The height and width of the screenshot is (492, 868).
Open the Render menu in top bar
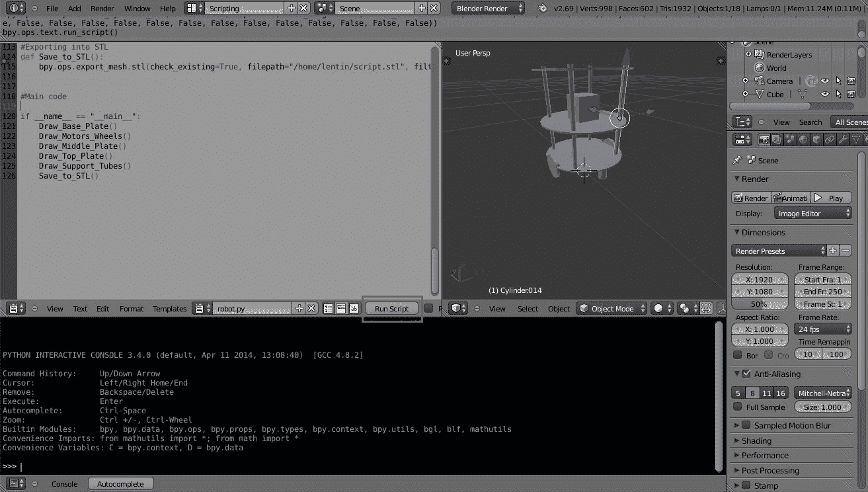pyautogui.click(x=102, y=9)
